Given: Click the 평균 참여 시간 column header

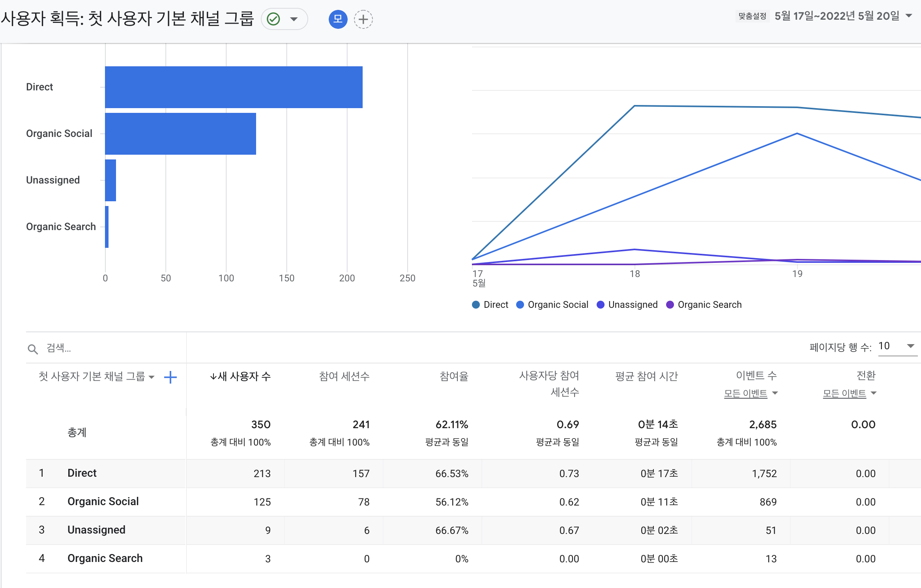Looking at the screenshot, I should click(x=646, y=376).
